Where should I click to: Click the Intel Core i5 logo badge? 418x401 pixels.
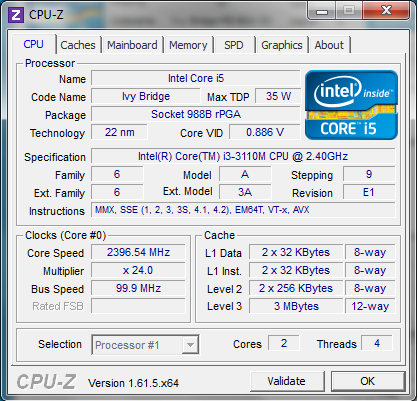coord(351,105)
